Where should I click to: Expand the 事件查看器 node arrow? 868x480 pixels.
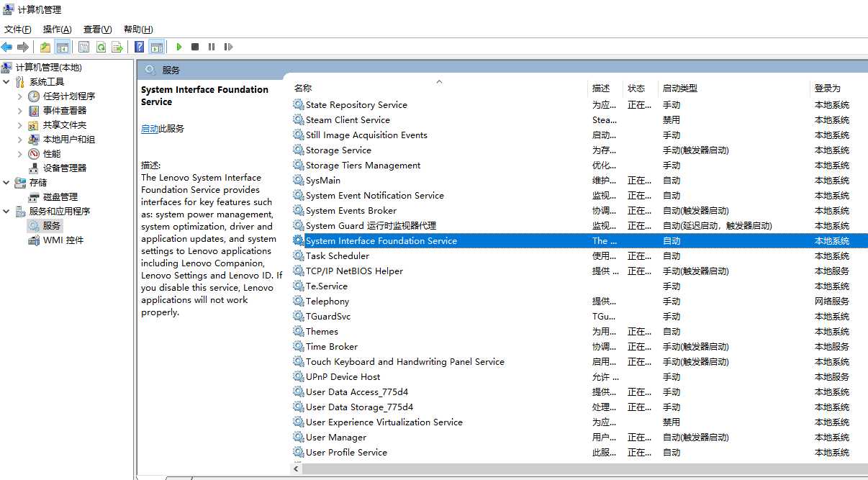point(19,110)
